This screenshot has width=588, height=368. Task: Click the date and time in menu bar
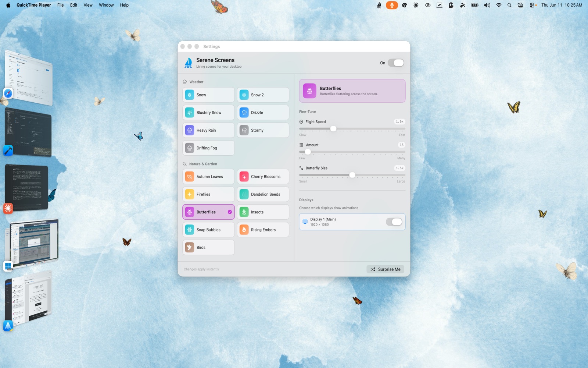562,5
